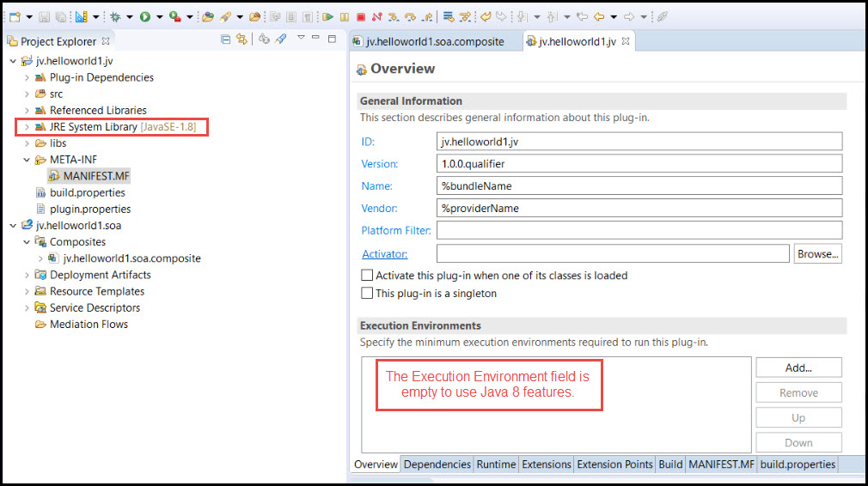Screen dimensions: 868x486
Task: Open the jv.helloworld1.soa.composite editor tab
Action: (434, 41)
